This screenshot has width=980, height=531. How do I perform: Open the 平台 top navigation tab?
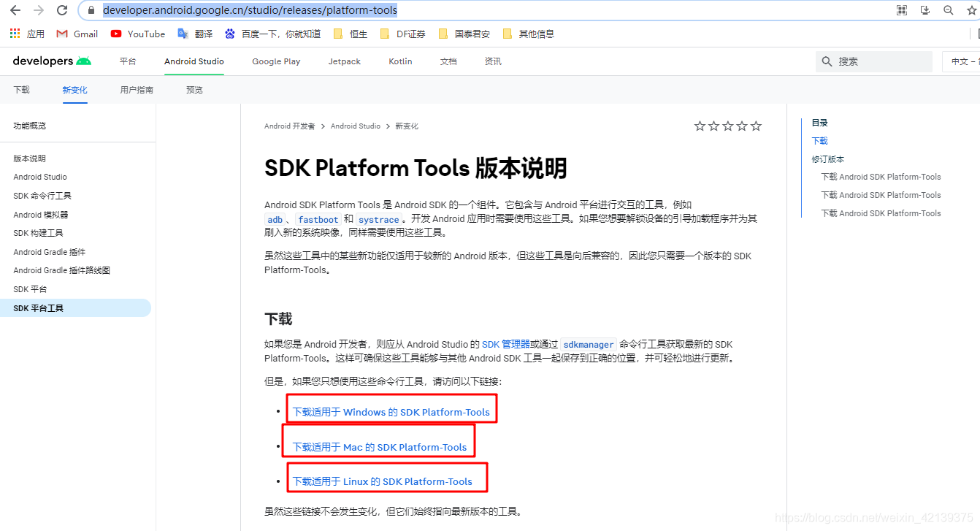pos(128,61)
